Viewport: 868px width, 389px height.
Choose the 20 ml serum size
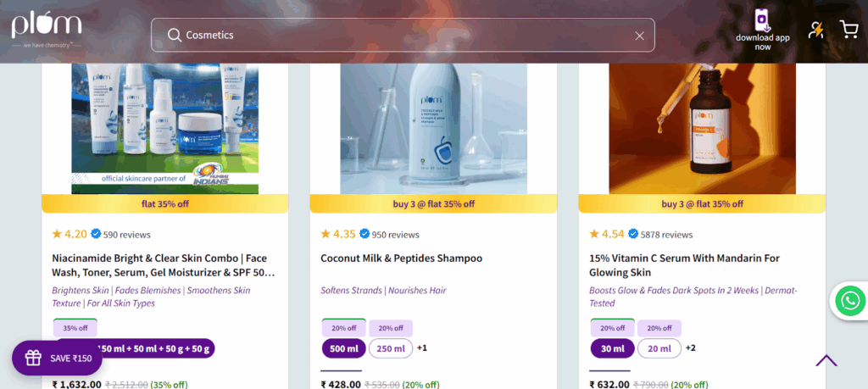point(659,348)
